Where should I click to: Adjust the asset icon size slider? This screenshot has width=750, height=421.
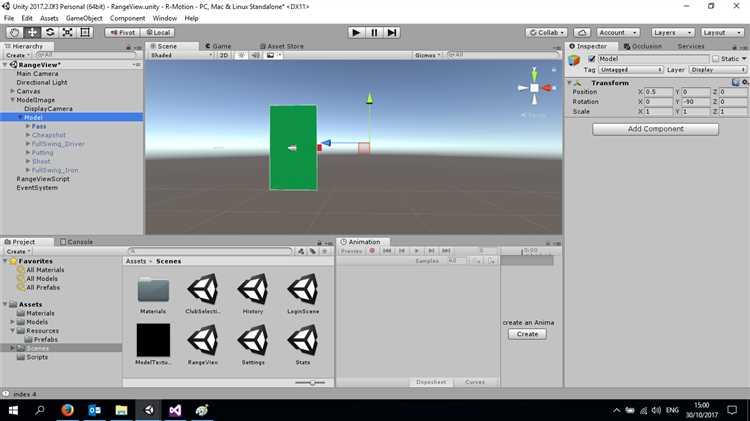click(x=310, y=383)
